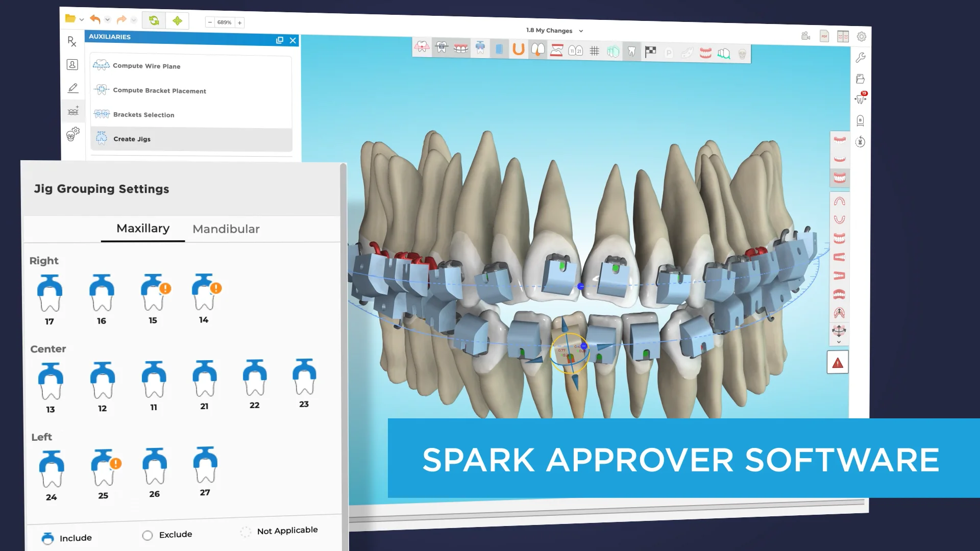Switch to the Maxillary tab
The image size is (980, 551).
click(x=142, y=229)
